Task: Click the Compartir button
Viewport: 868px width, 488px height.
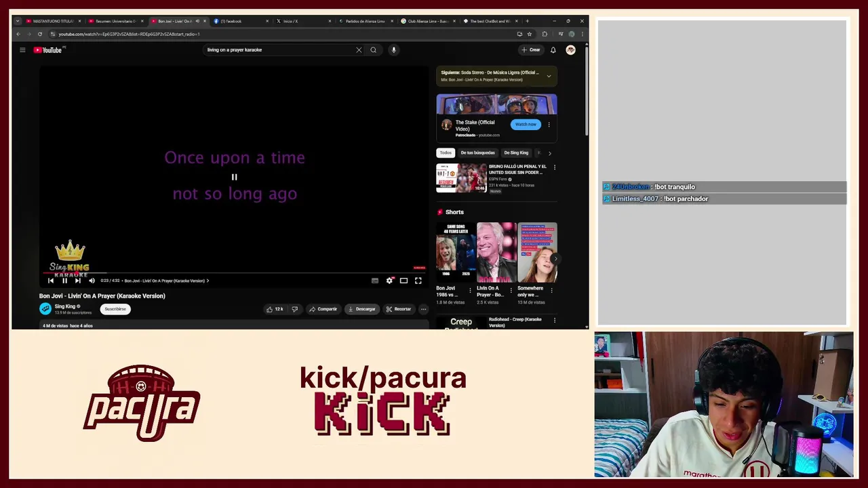Action: click(x=323, y=309)
